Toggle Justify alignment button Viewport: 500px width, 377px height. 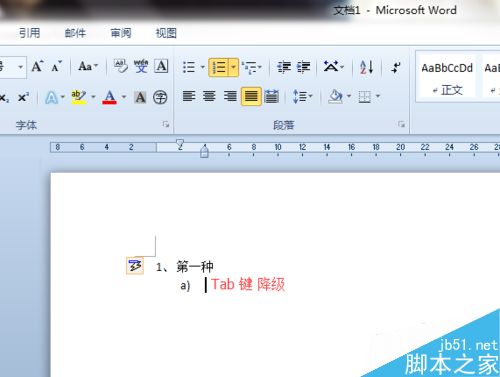(251, 96)
